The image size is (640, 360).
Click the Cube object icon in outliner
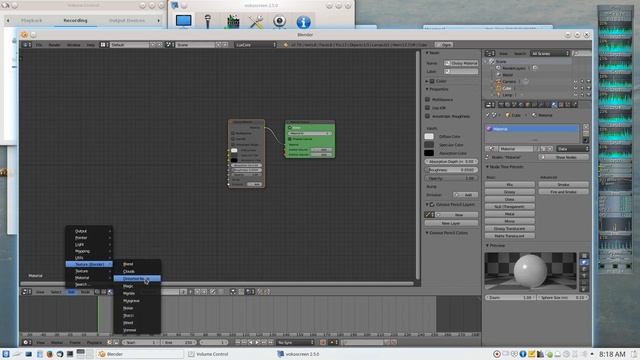pos(498,88)
